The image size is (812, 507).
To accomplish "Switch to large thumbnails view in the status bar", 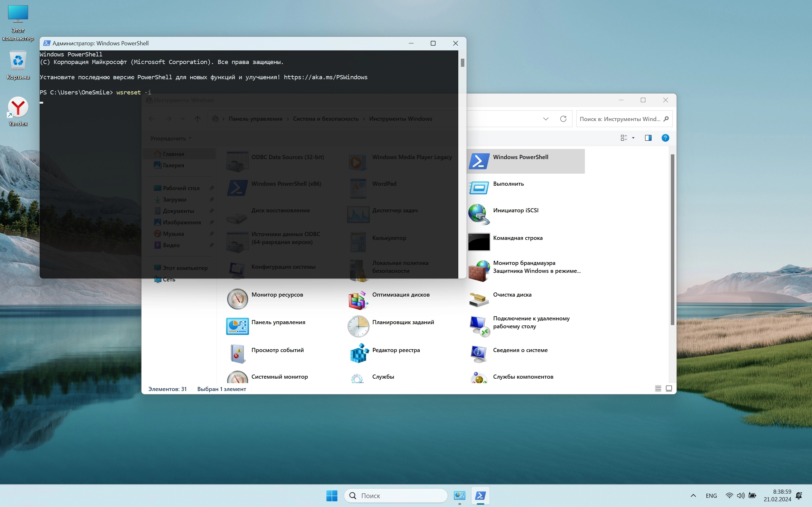I will 669,388.
